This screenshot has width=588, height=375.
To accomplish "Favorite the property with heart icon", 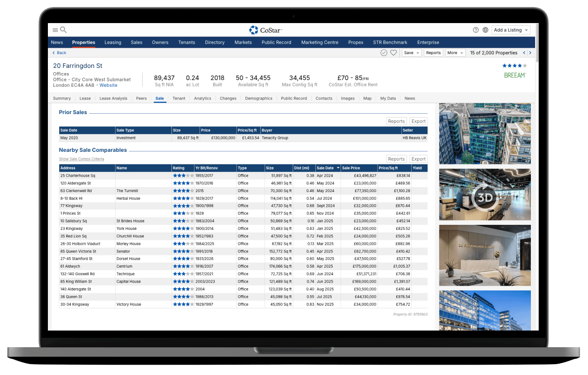I will tap(394, 53).
